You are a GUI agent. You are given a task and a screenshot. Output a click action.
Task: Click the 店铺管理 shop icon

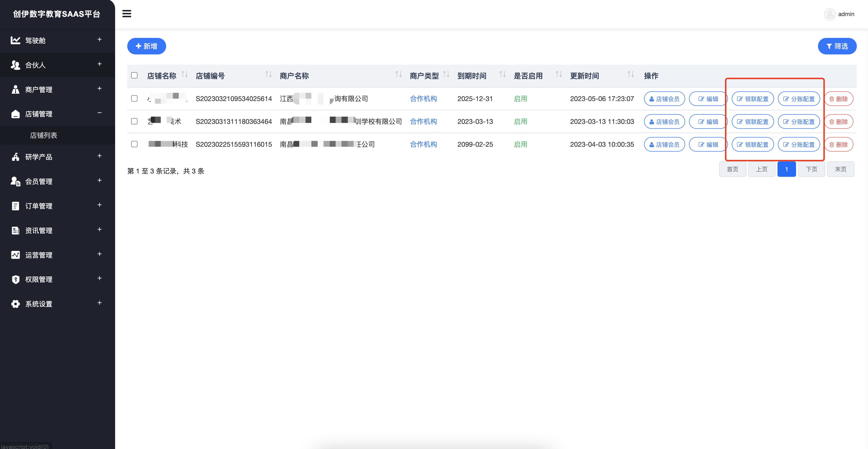point(16,114)
